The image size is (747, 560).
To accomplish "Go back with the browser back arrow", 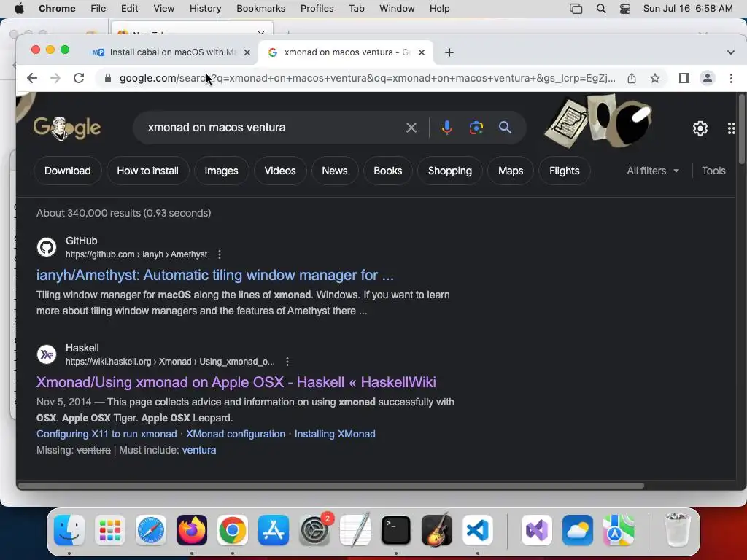I will pyautogui.click(x=32, y=78).
